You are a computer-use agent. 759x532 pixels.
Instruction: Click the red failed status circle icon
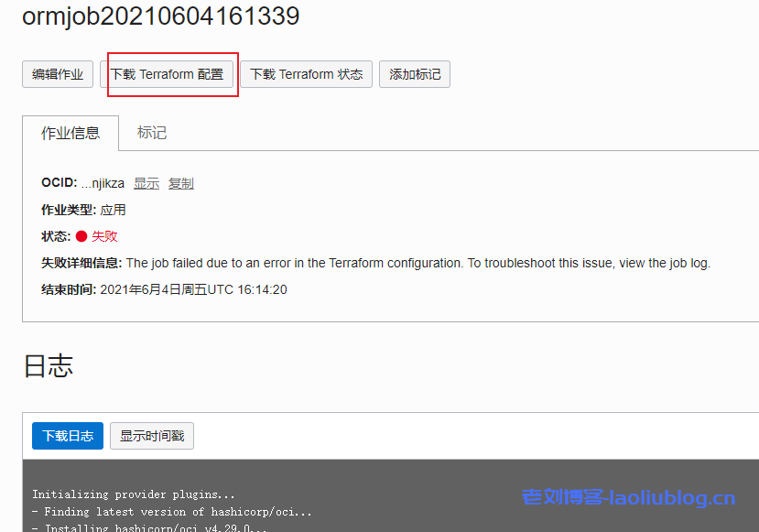(81, 236)
